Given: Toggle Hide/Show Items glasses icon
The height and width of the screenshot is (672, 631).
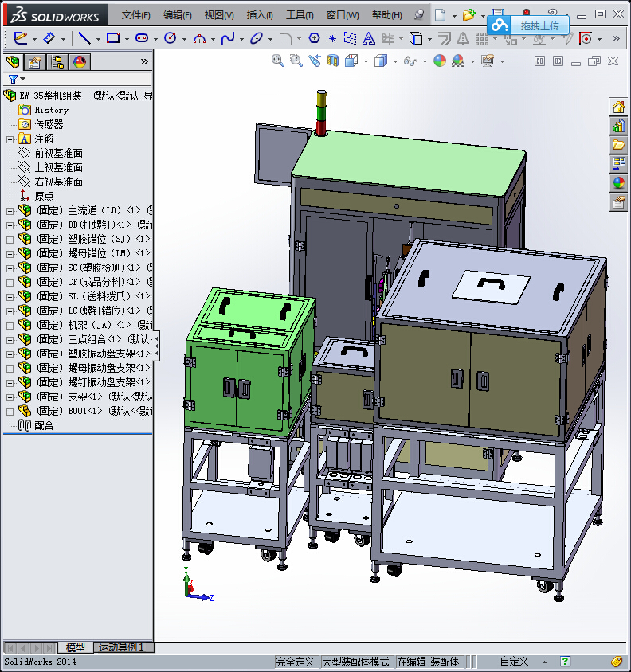Looking at the screenshot, I should 410,61.
